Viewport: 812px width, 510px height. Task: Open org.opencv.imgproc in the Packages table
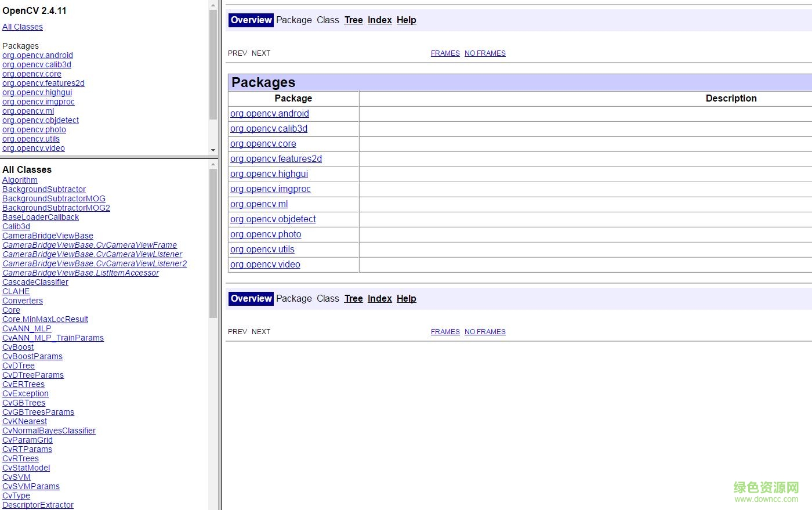[x=270, y=189]
